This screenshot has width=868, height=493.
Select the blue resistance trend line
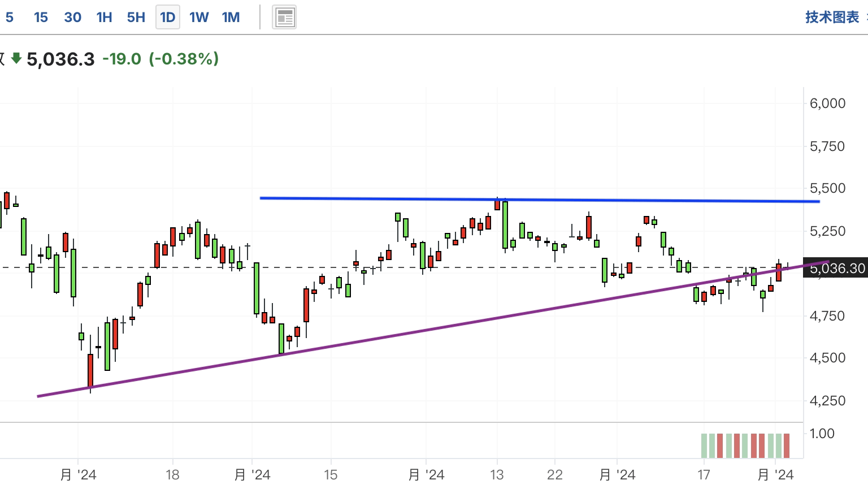pyautogui.click(x=539, y=200)
